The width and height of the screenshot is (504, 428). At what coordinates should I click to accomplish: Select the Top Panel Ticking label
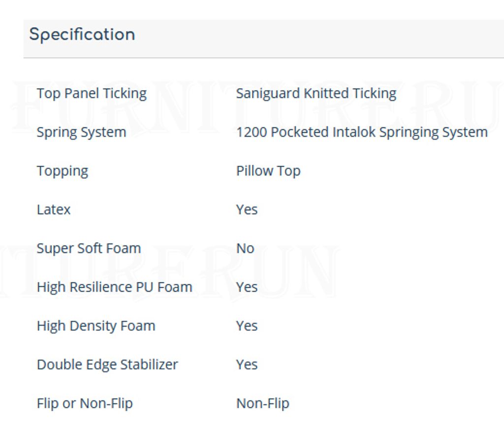(x=92, y=93)
